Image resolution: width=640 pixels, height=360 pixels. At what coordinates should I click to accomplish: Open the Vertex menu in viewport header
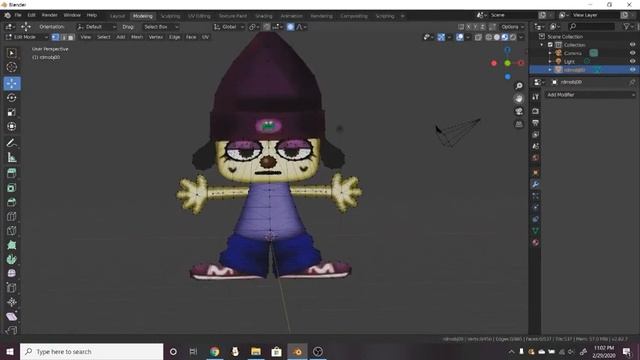click(x=156, y=37)
